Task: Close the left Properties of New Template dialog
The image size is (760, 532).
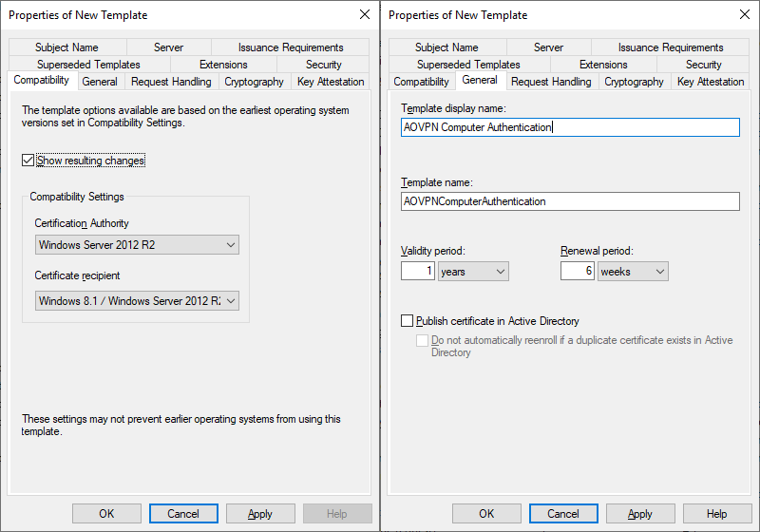Action: point(365,14)
